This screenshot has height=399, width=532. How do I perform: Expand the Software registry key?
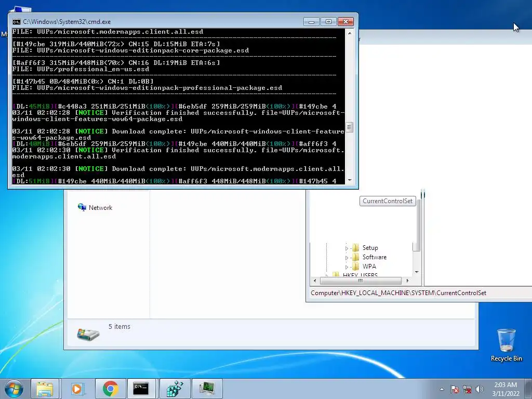click(347, 258)
